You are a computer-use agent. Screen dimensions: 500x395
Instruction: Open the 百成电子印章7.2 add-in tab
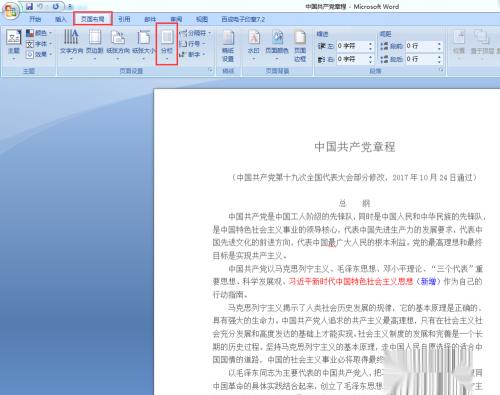click(x=243, y=19)
